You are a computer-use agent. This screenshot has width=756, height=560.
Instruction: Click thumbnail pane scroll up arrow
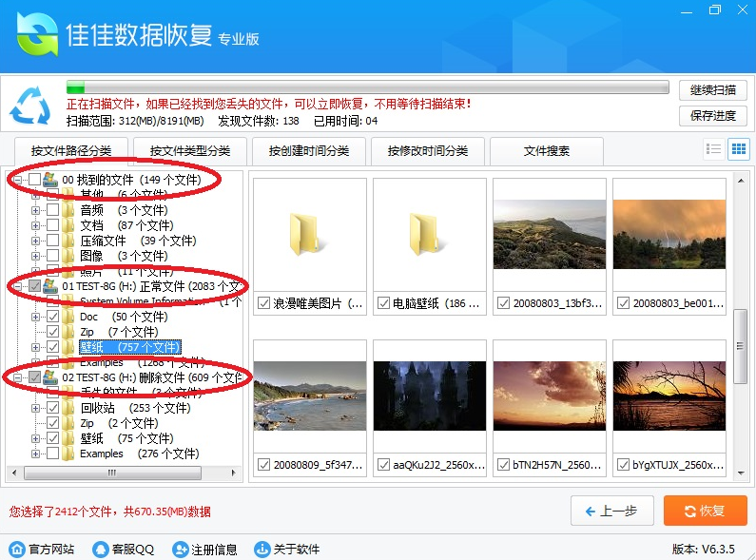(741, 181)
